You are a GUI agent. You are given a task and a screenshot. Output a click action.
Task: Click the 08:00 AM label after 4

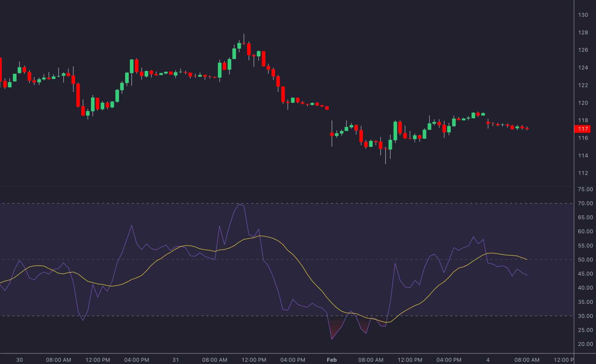pos(527,360)
